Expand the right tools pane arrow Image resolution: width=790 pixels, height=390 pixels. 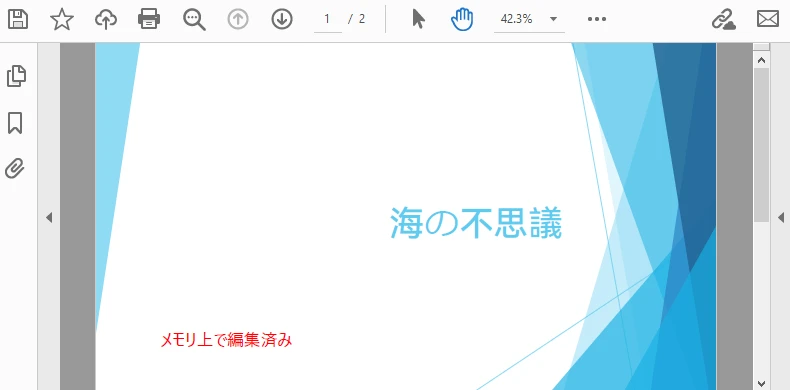click(x=781, y=218)
